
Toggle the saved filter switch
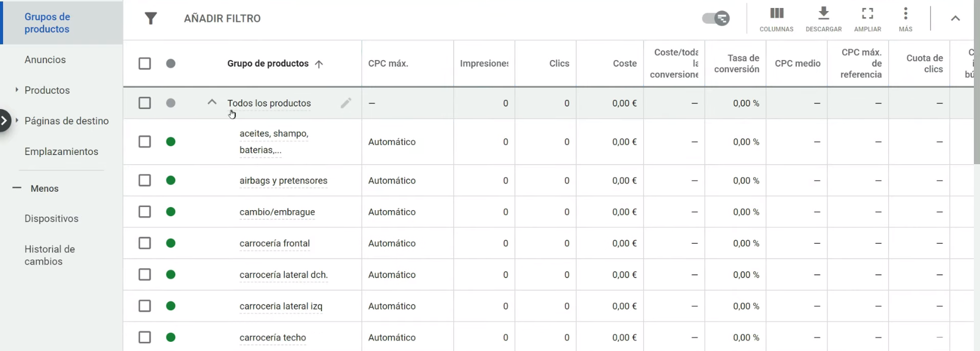click(716, 18)
